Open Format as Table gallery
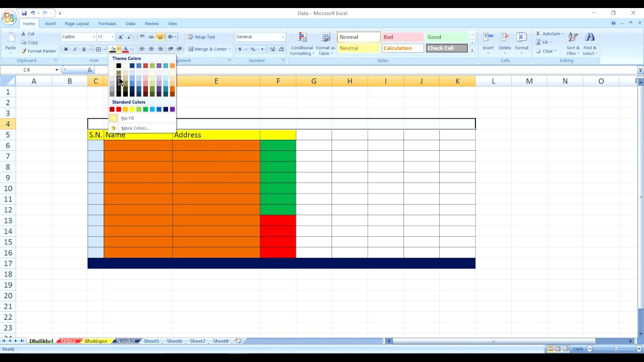 (326, 44)
